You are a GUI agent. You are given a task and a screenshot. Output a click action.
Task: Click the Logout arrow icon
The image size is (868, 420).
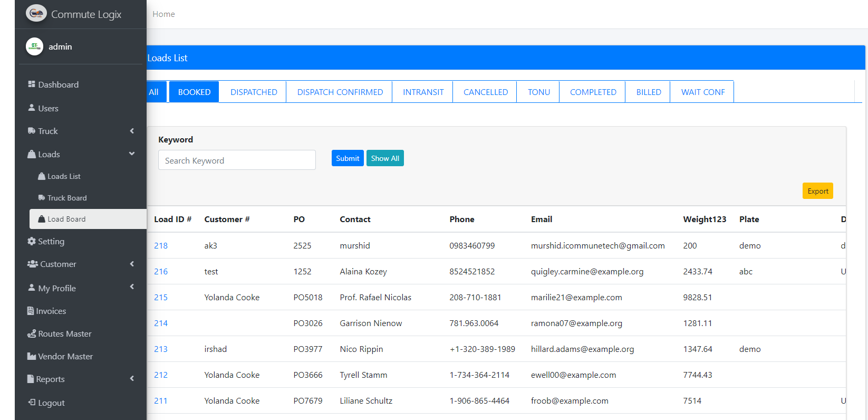[x=32, y=402]
